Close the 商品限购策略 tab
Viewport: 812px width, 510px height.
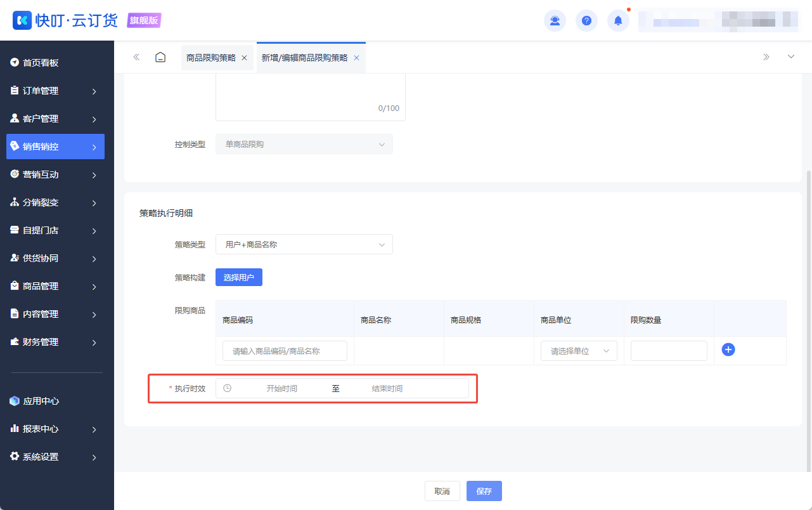point(244,58)
